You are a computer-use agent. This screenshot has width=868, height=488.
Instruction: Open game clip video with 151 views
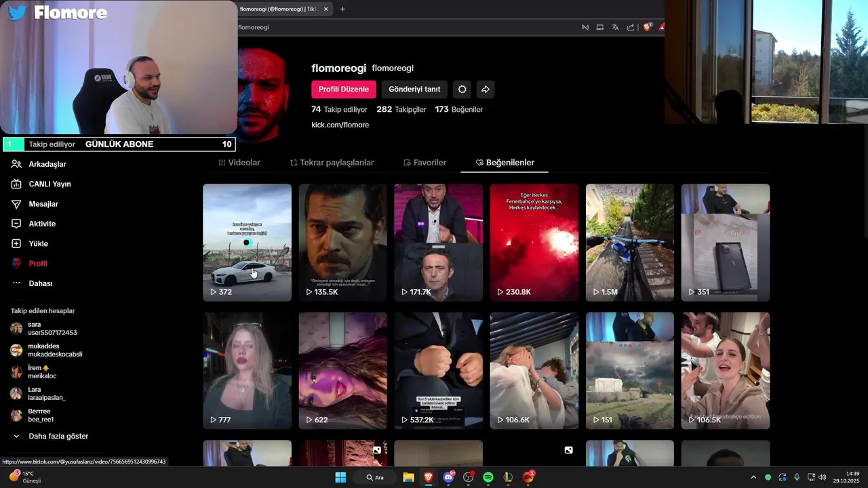[630, 371]
